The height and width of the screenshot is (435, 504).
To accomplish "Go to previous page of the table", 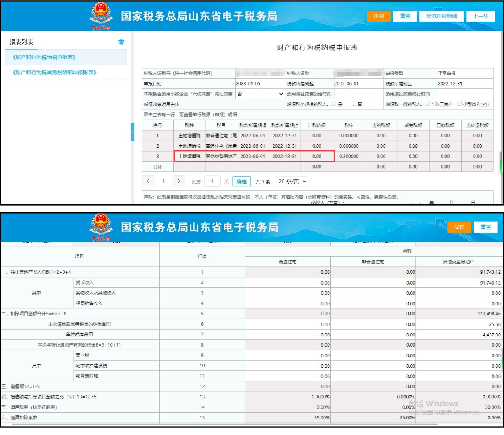I will pyautogui.click(x=148, y=181).
